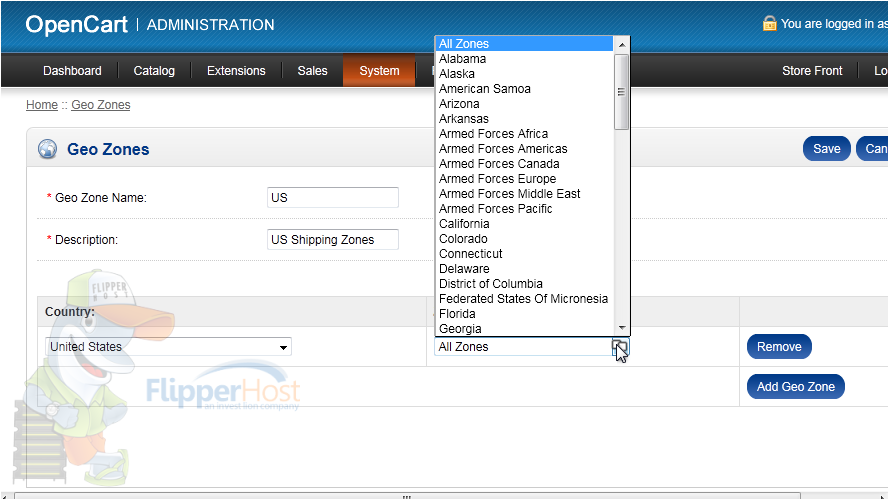Image resolution: width=889 pixels, height=500 pixels.
Task: Edit the Description field
Action: tap(333, 239)
